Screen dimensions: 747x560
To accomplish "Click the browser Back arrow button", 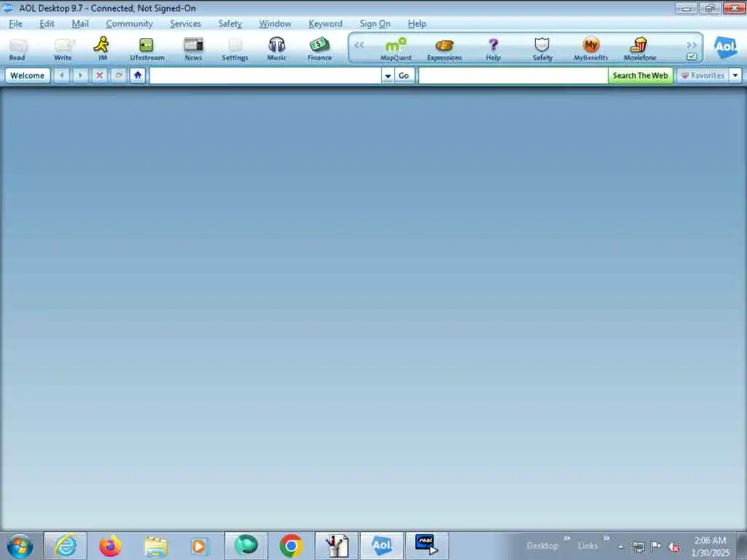I will pyautogui.click(x=61, y=75).
